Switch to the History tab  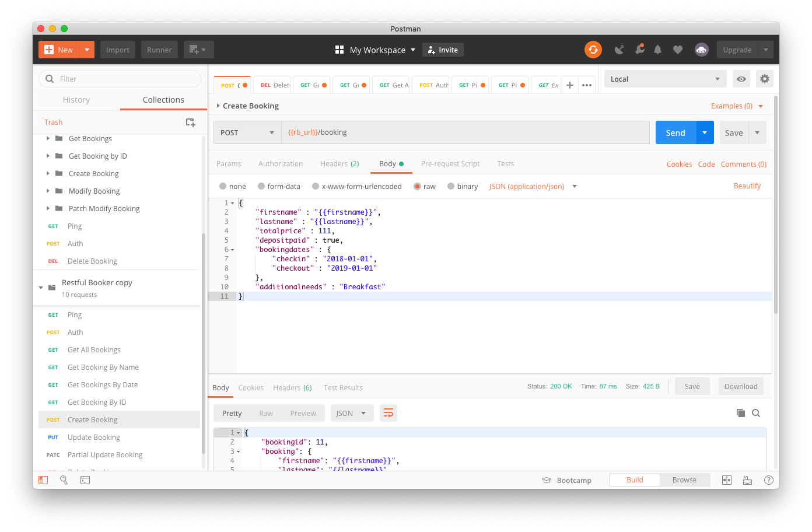(x=76, y=100)
